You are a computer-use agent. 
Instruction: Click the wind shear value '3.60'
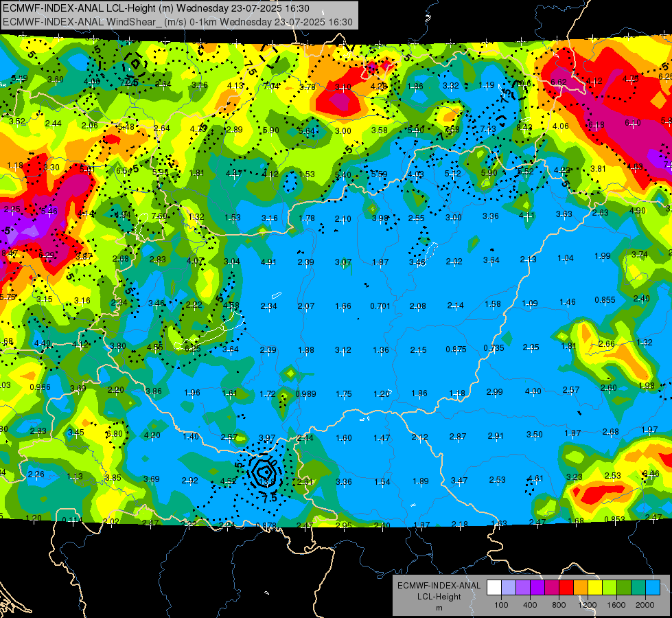pos(56,80)
